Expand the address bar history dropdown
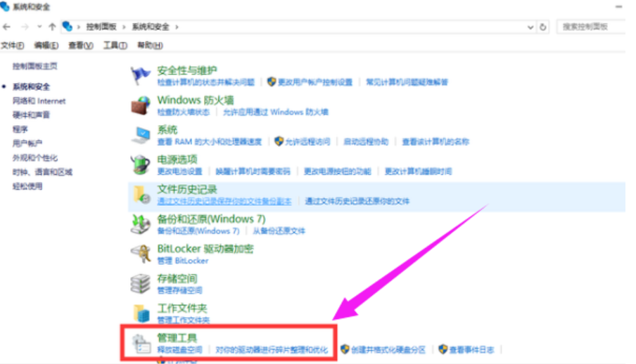Screen dimensions: 636x364 pyautogui.click(x=530, y=27)
